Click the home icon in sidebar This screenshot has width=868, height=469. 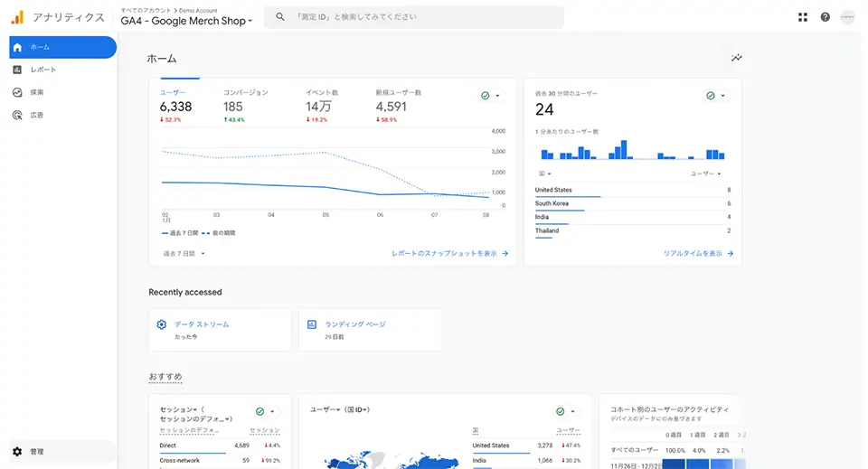[x=17, y=47]
